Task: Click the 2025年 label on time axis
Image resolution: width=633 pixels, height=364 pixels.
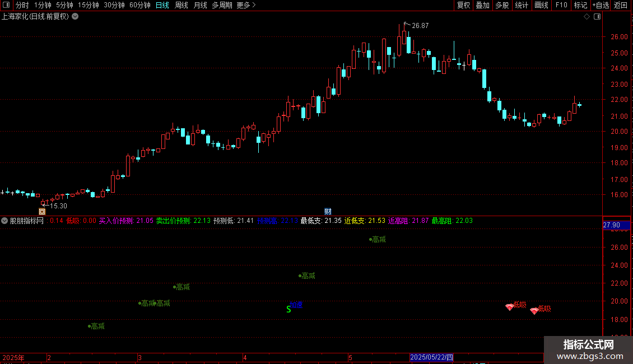Action: point(13,357)
